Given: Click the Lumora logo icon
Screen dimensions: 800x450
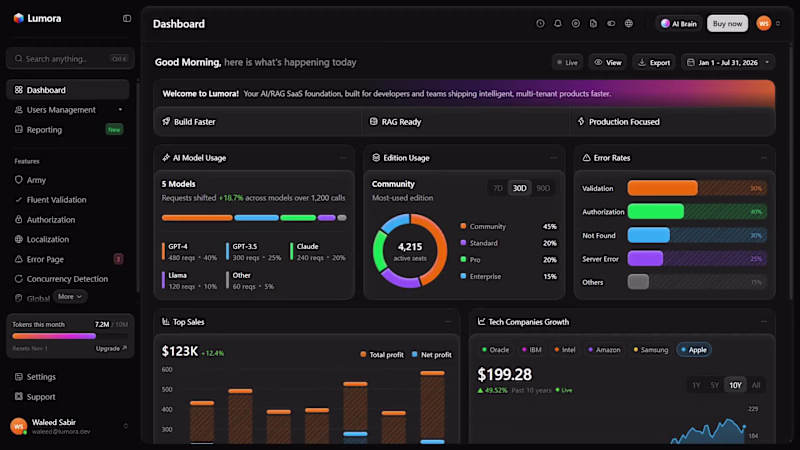Looking at the screenshot, I should (18, 18).
